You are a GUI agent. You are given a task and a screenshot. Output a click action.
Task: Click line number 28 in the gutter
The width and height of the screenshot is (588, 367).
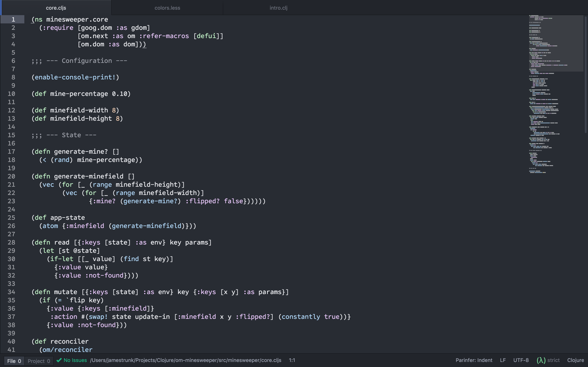[x=11, y=242]
